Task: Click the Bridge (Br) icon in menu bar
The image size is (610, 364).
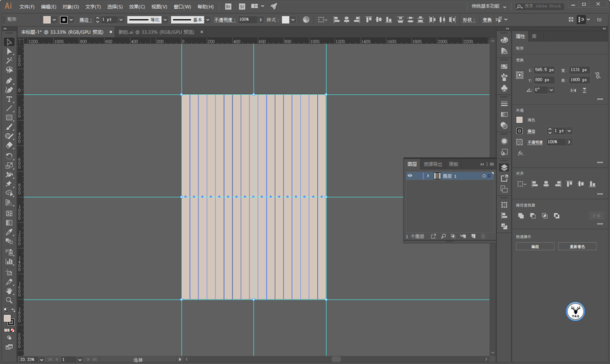Action: 228,7
